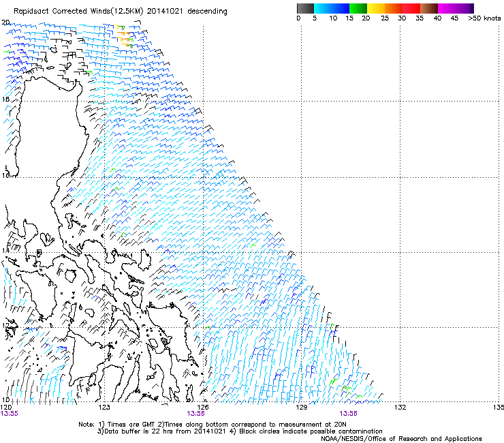Viewport: 504px width, 443px height.
Task: Click the latitude axis label '14'
Action: click(5, 250)
